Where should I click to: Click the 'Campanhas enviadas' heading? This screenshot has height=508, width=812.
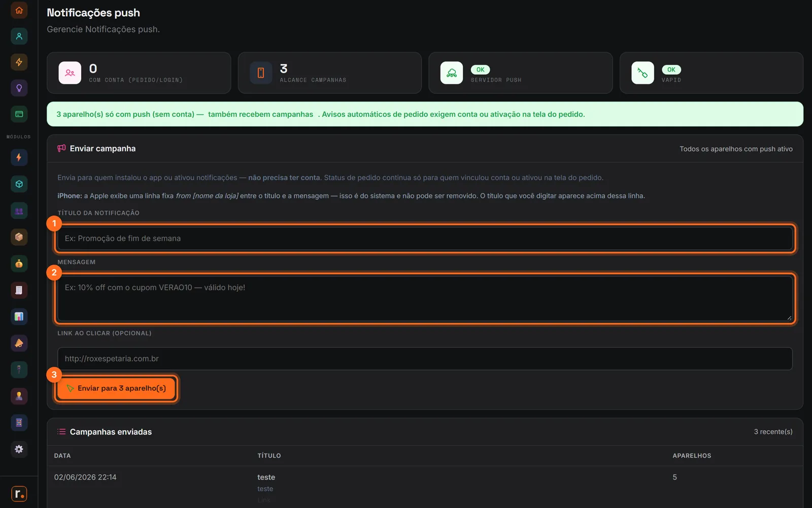point(111,432)
